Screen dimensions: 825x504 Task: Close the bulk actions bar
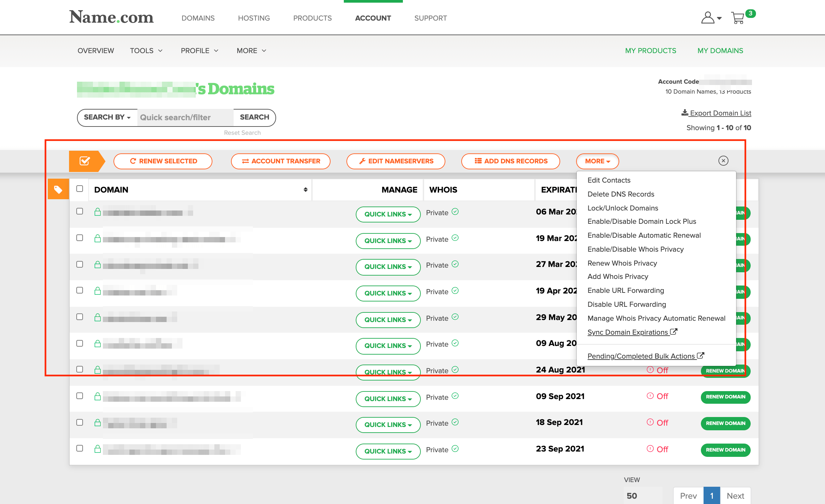[723, 161]
